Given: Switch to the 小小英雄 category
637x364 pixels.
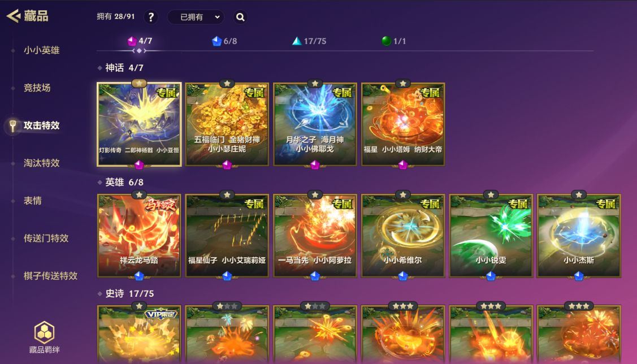Looking at the screenshot, I should pyautogui.click(x=41, y=50).
